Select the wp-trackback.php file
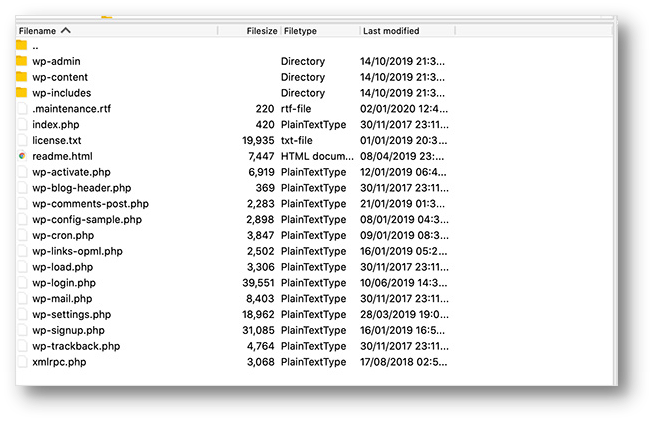This screenshot has height=423, width=655. pos(76,346)
